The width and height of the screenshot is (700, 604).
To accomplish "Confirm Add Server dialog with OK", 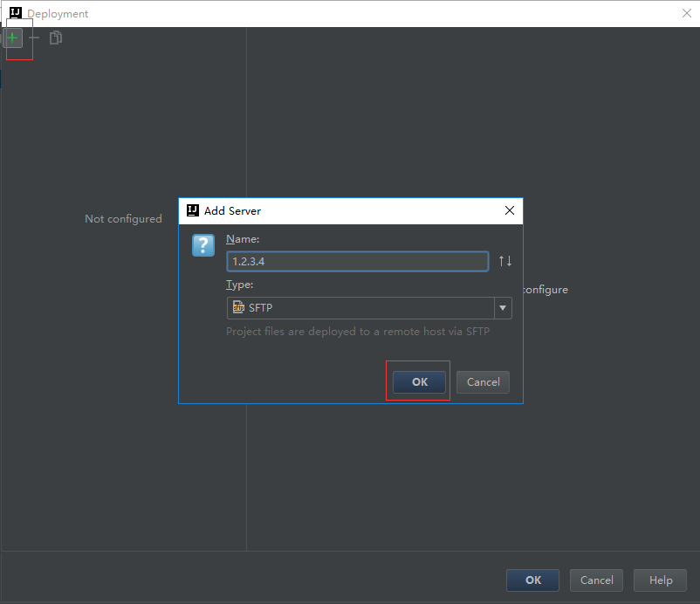I will click(419, 381).
